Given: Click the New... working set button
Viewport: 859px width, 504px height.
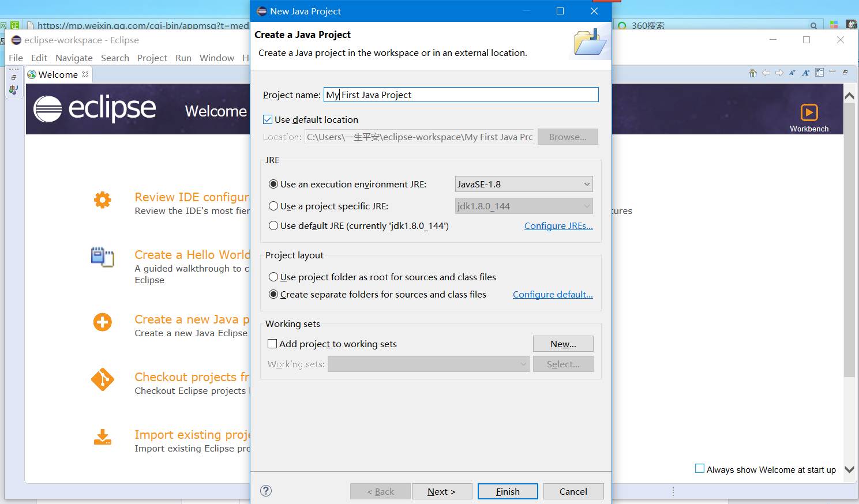Looking at the screenshot, I should pos(563,344).
